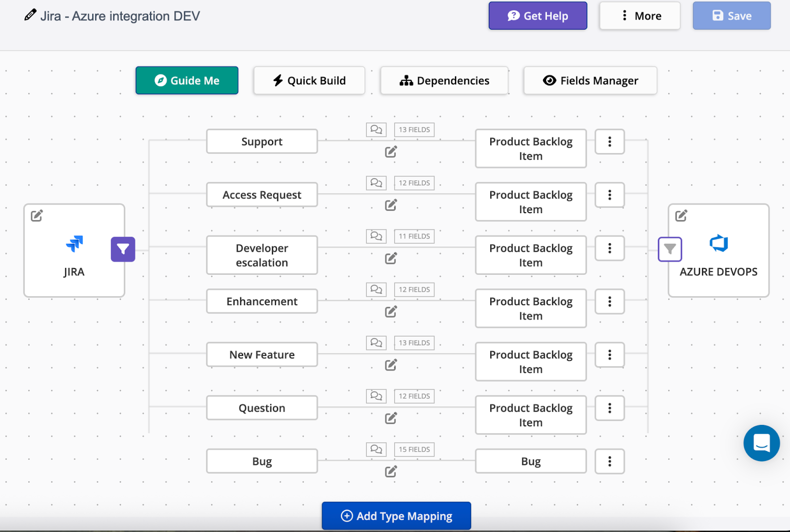Open Get Help chat
The width and height of the screenshot is (790, 532).
[x=538, y=16]
